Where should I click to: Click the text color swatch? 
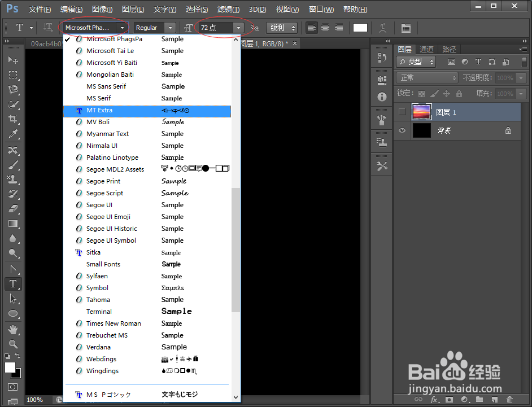coord(360,28)
